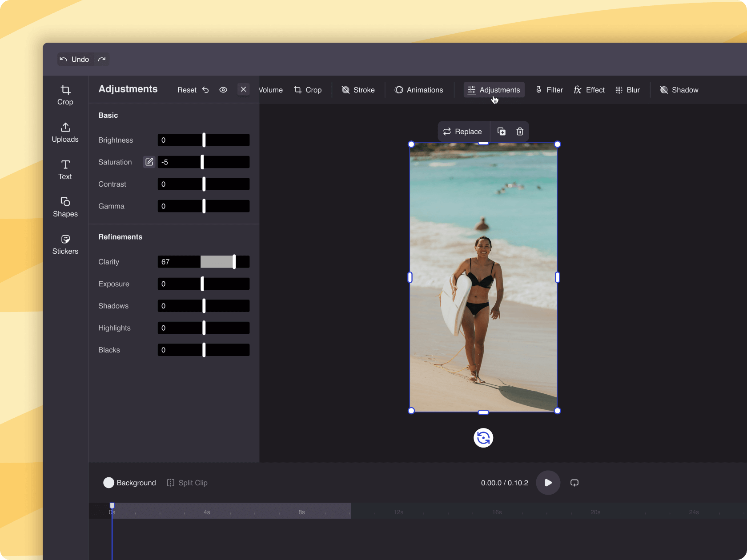Open the Shapes panel

[x=65, y=207]
